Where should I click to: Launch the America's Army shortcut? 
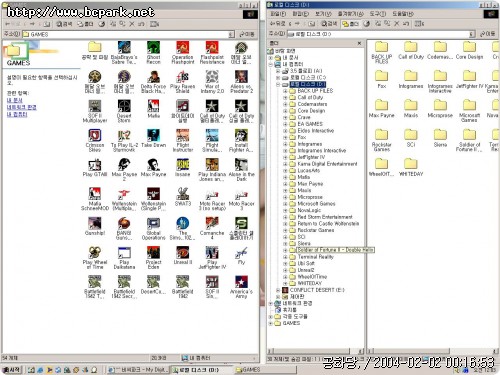pos(241,287)
